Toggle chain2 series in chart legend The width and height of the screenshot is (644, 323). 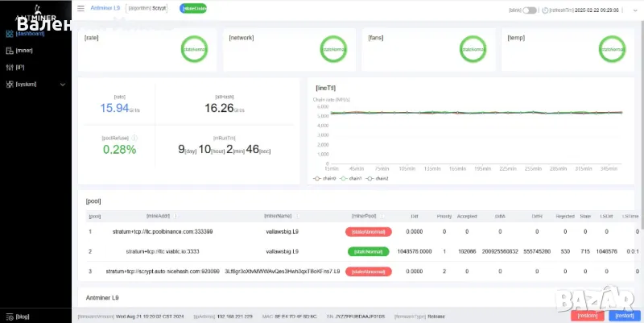click(x=374, y=178)
